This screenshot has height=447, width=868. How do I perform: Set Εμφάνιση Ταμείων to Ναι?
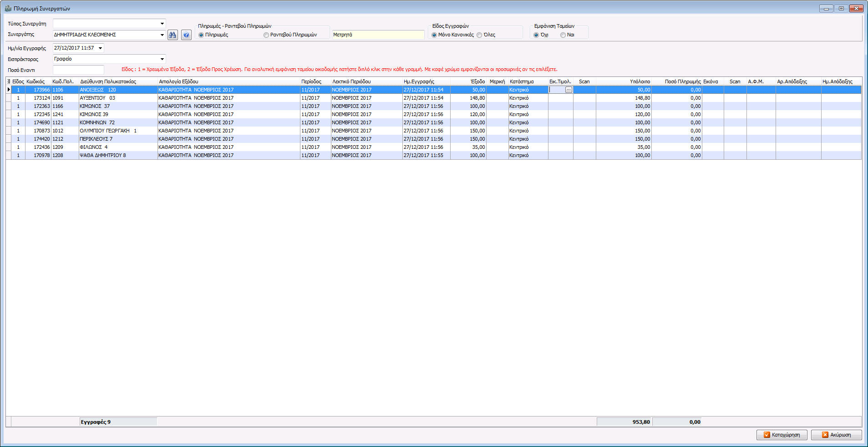[563, 35]
